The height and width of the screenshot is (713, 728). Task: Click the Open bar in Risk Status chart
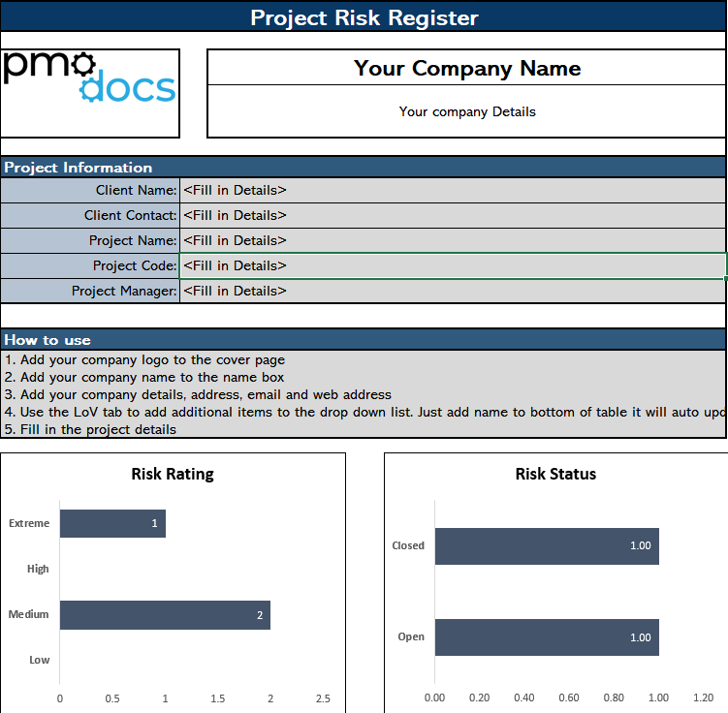point(547,637)
